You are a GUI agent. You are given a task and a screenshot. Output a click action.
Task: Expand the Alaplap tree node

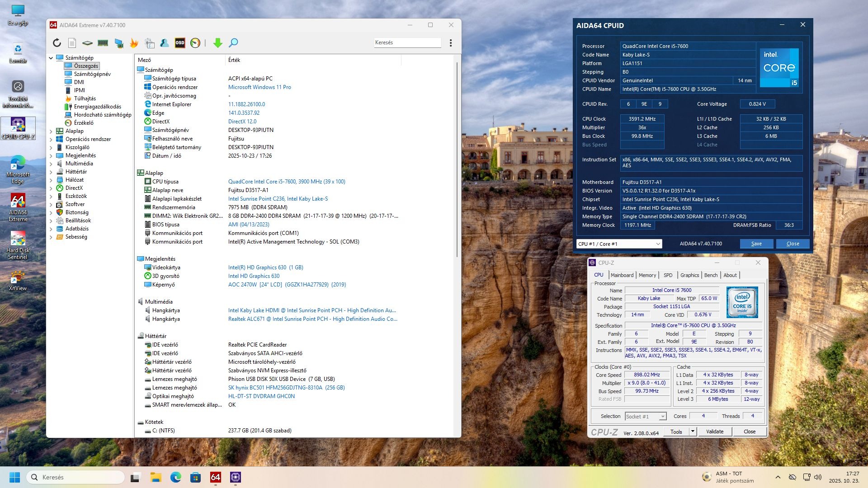pyautogui.click(x=51, y=131)
